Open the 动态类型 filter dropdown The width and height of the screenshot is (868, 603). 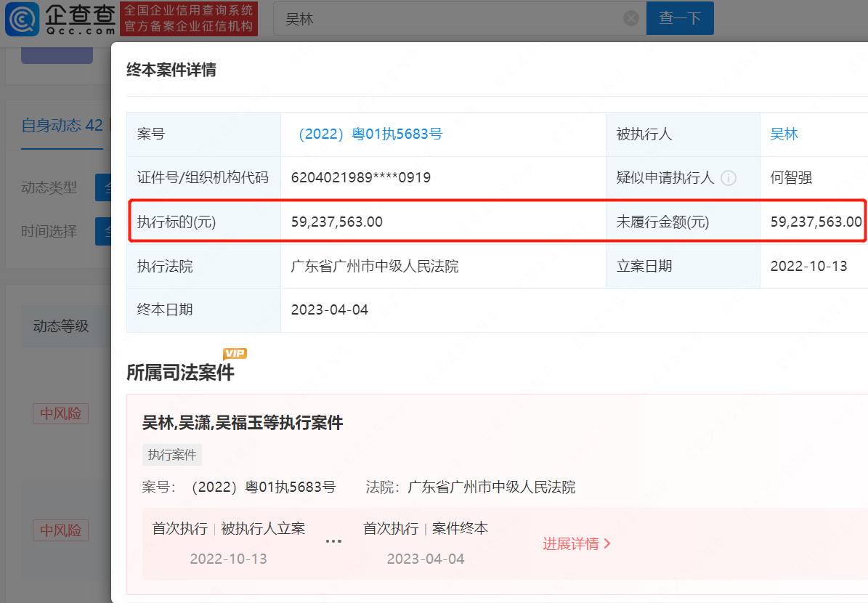(x=103, y=188)
